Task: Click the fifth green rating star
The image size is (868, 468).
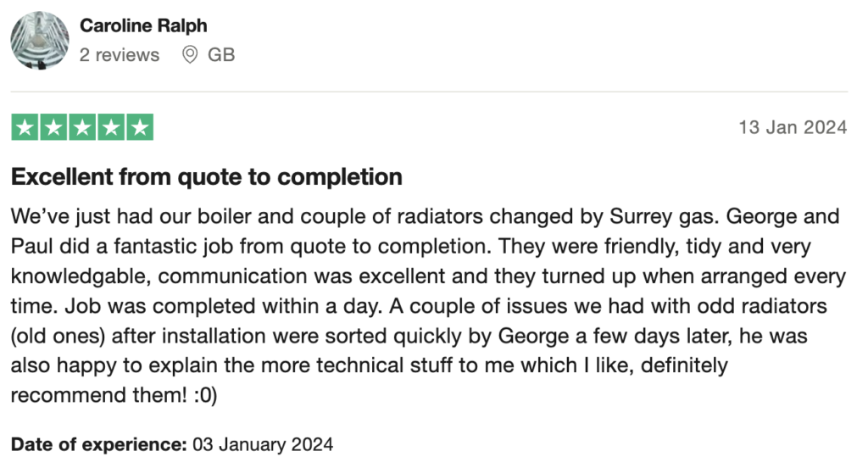Action: (x=140, y=128)
